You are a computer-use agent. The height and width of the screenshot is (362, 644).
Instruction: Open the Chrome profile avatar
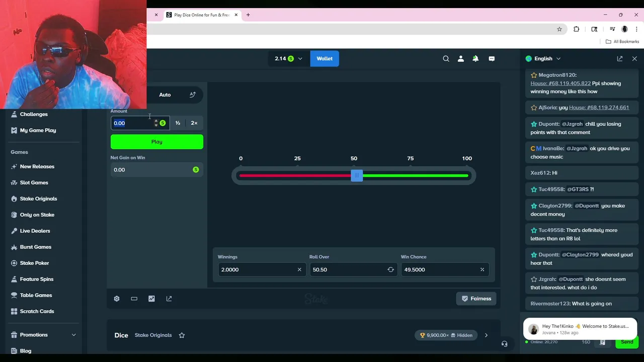point(624,29)
